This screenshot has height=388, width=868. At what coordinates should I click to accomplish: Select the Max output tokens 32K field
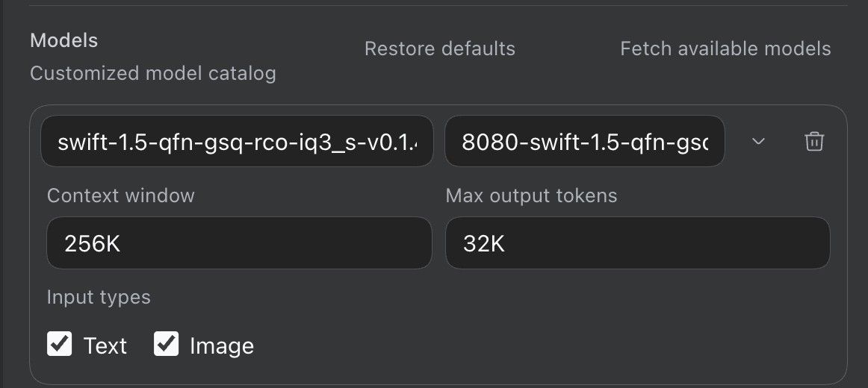click(638, 243)
